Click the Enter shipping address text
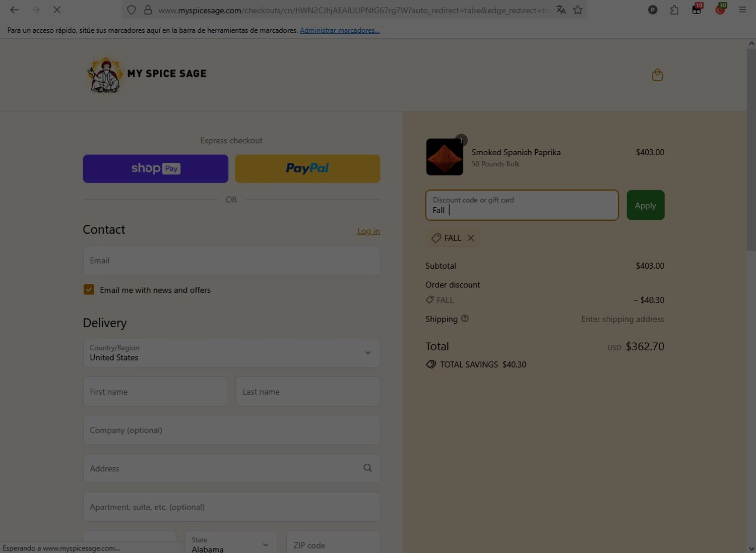 622,319
